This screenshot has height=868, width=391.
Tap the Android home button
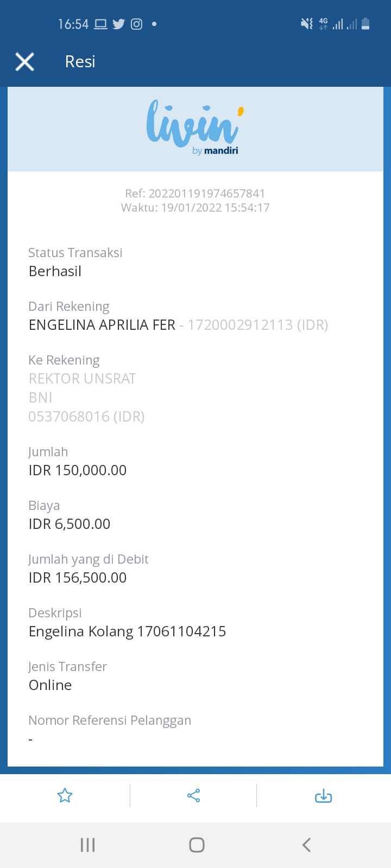[197, 845]
